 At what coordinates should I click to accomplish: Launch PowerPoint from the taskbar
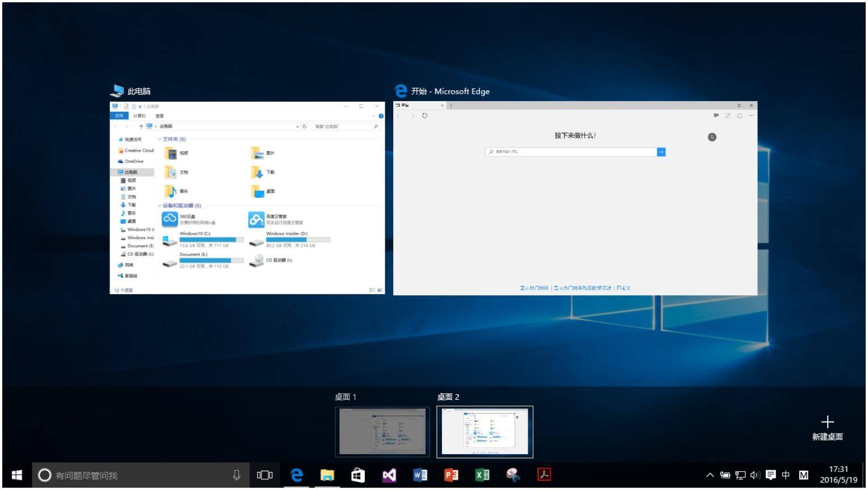tap(452, 475)
